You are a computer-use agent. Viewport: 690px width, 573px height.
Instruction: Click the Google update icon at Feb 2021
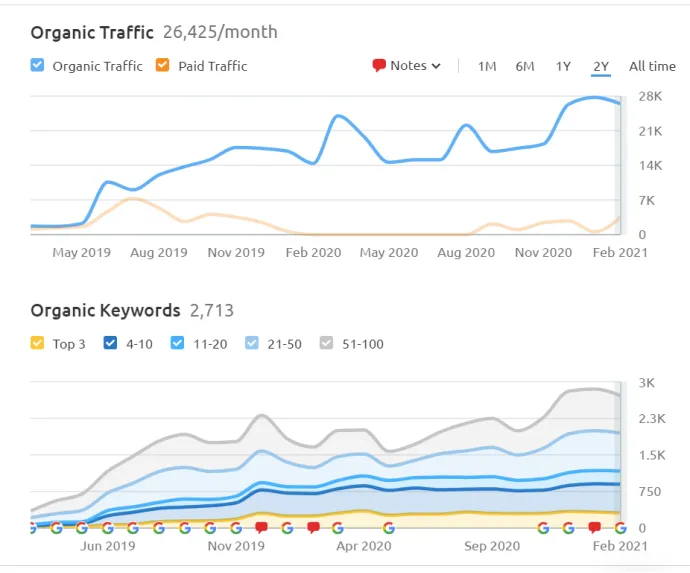(x=620, y=527)
